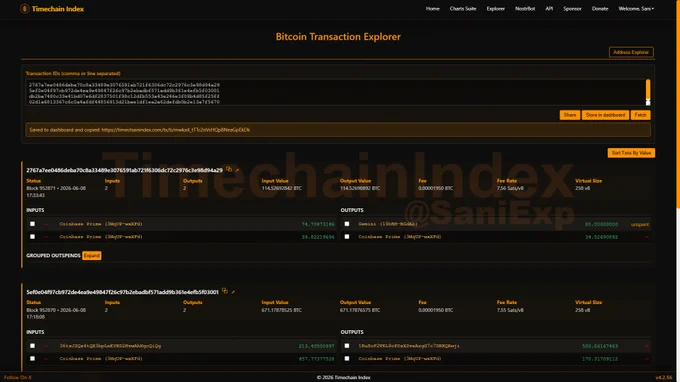This screenshot has height=382, width=680.
Task: Open API page from navigation
Action: (x=549, y=9)
